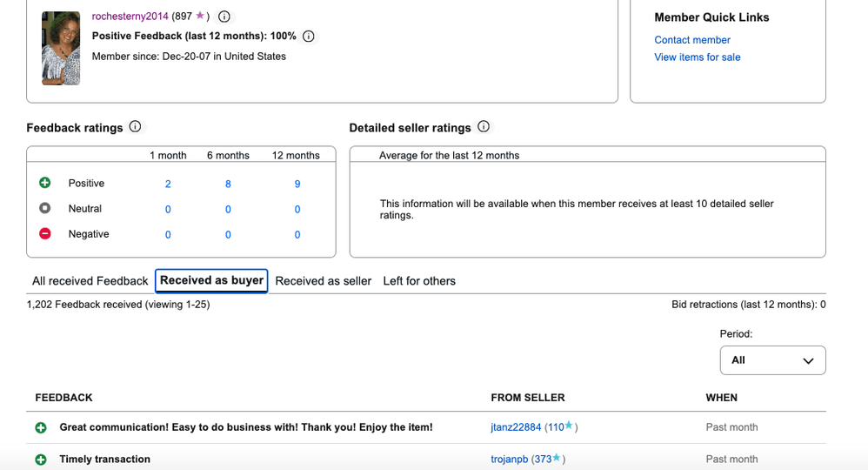This screenshot has width=868, height=470.
Task: Open the rochesterny2014 username link
Action: tap(130, 16)
